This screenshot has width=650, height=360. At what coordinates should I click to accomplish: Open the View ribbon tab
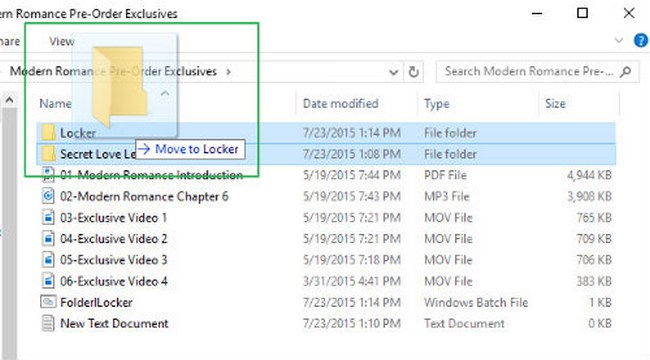click(61, 41)
